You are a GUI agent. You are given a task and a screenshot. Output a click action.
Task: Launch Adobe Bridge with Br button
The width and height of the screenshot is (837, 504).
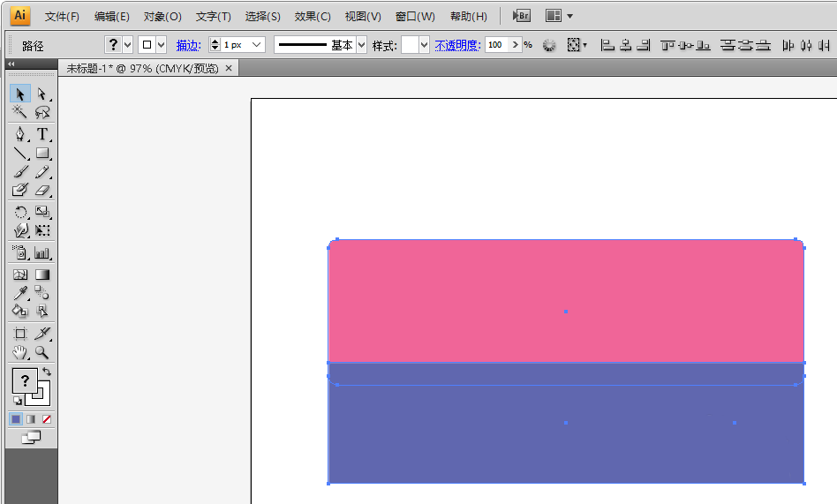point(521,16)
